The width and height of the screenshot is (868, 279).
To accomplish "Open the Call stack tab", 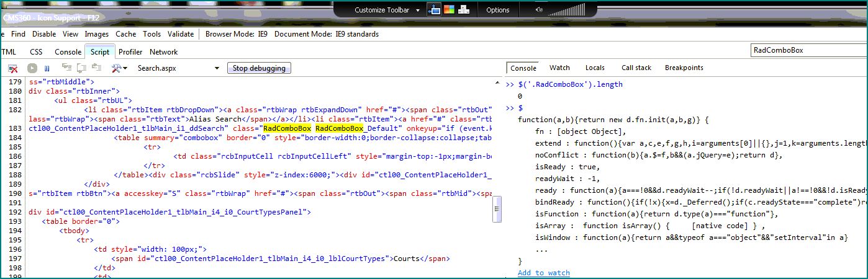I will (x=636, y=68).
